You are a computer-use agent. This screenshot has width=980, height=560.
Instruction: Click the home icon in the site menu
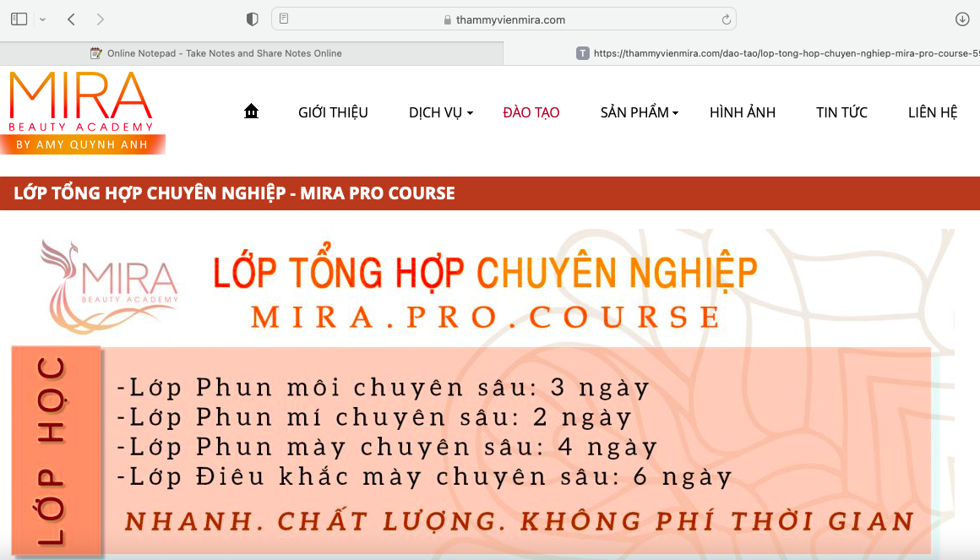251,111
